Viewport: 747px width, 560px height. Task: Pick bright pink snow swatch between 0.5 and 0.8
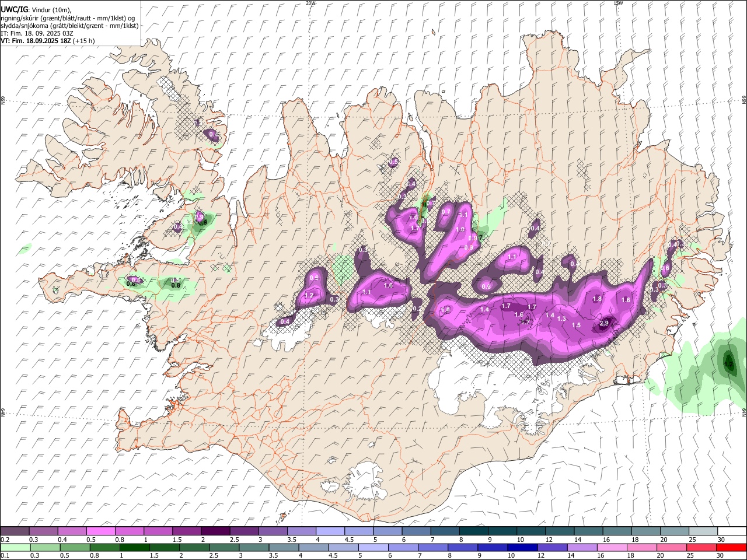(x=100, y=531)
